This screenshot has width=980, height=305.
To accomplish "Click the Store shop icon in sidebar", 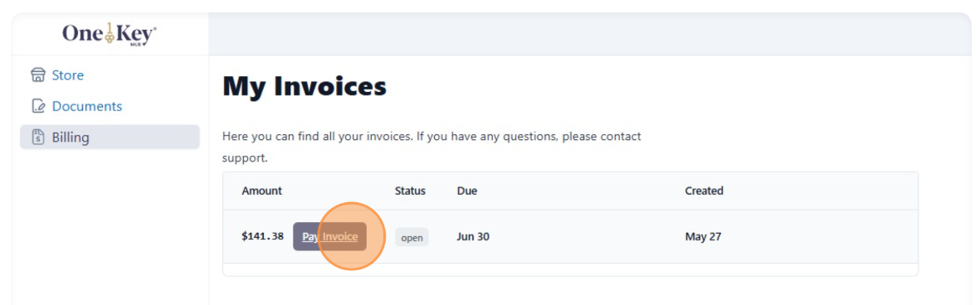I will (x=38, y=75).
